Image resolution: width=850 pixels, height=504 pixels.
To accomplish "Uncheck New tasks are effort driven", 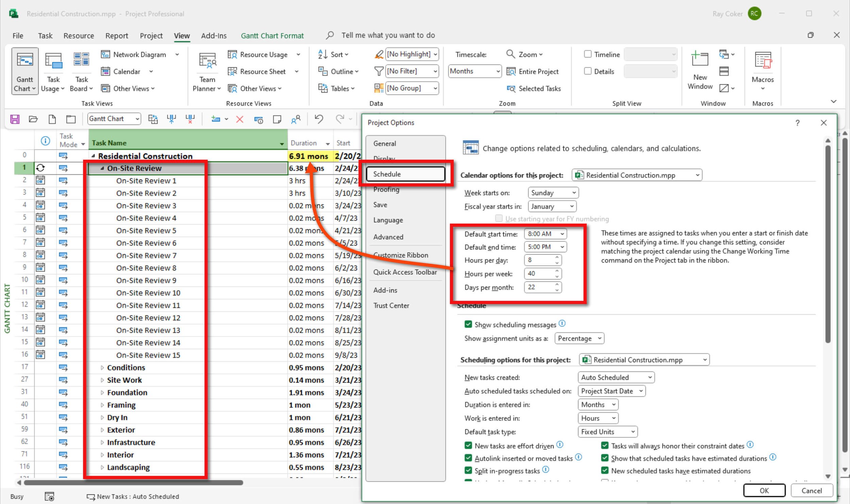I will click(468, 446).
